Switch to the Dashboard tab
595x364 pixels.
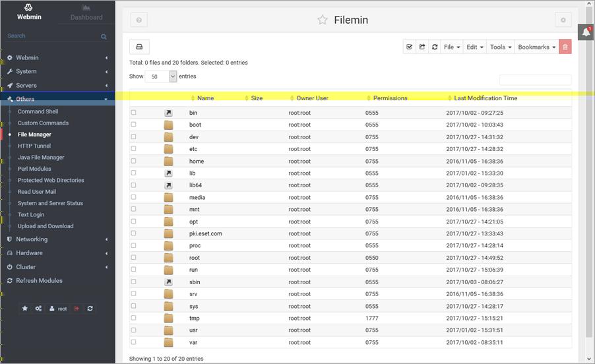86,13
